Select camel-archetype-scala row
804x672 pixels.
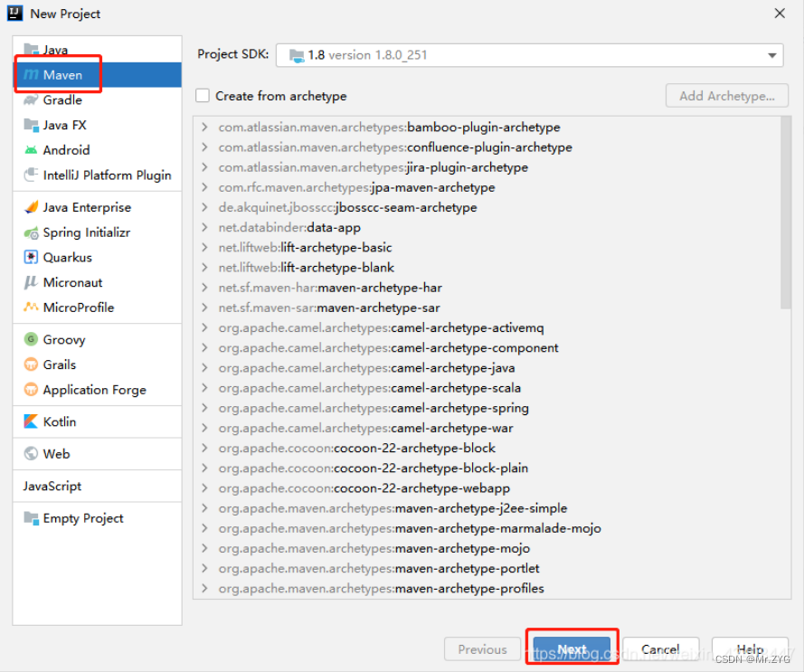487,388
